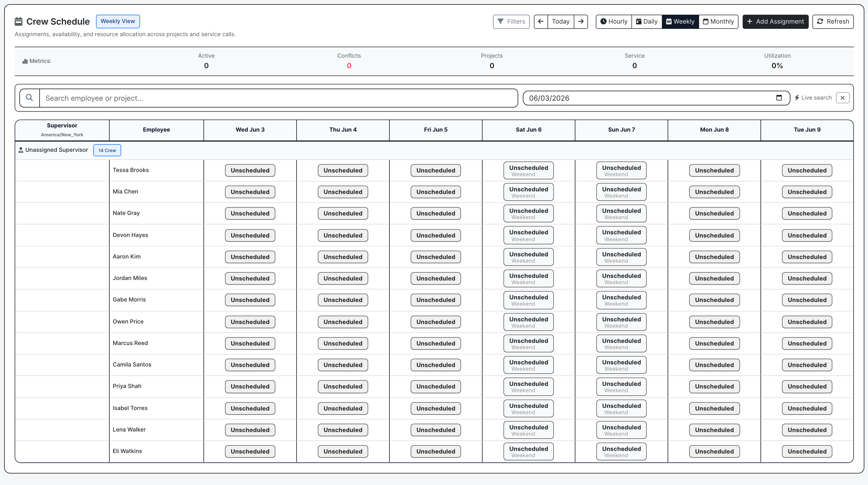Open Nate Gray Fri Jun 5 Unscheduled cell

click(x=436, y=214)
